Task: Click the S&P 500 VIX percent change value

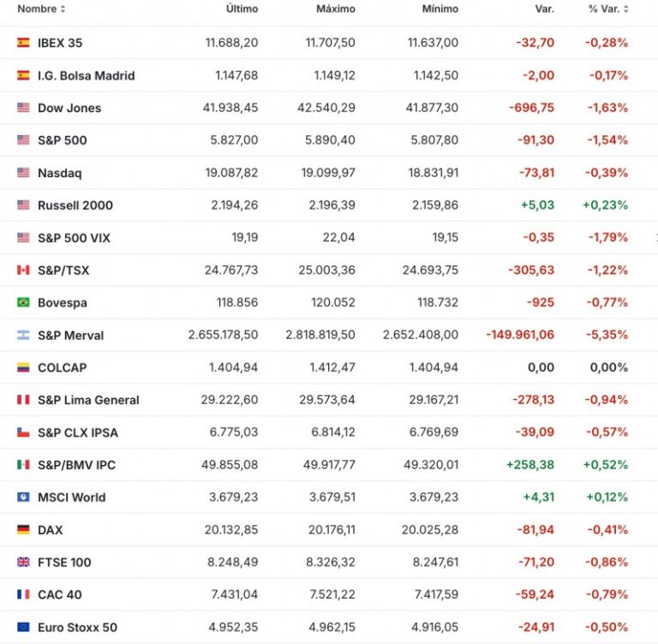Action: coord(607,237)
